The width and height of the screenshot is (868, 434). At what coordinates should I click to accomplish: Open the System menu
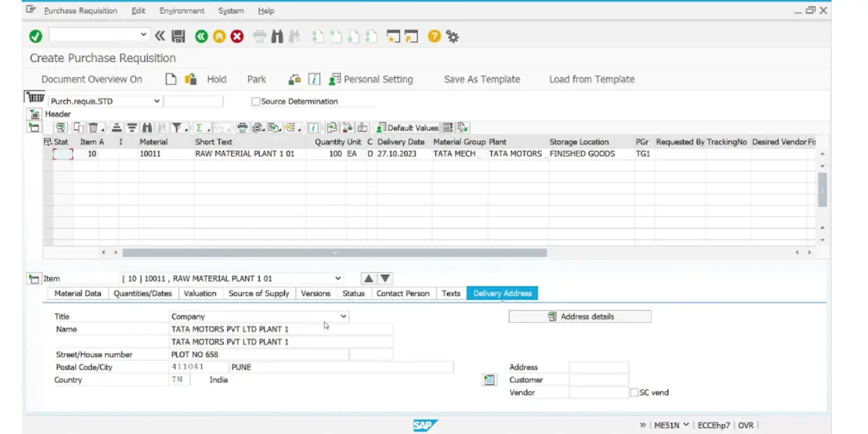pos(231,11)
